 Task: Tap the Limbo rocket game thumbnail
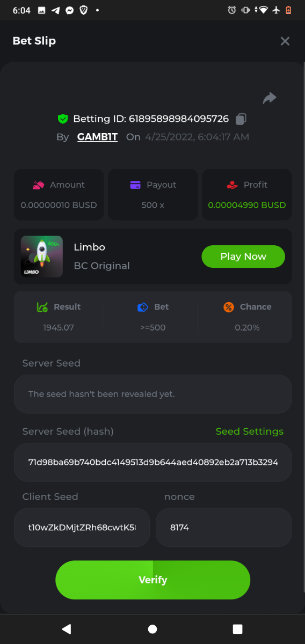pyautogui.click(x=42, y=257)
